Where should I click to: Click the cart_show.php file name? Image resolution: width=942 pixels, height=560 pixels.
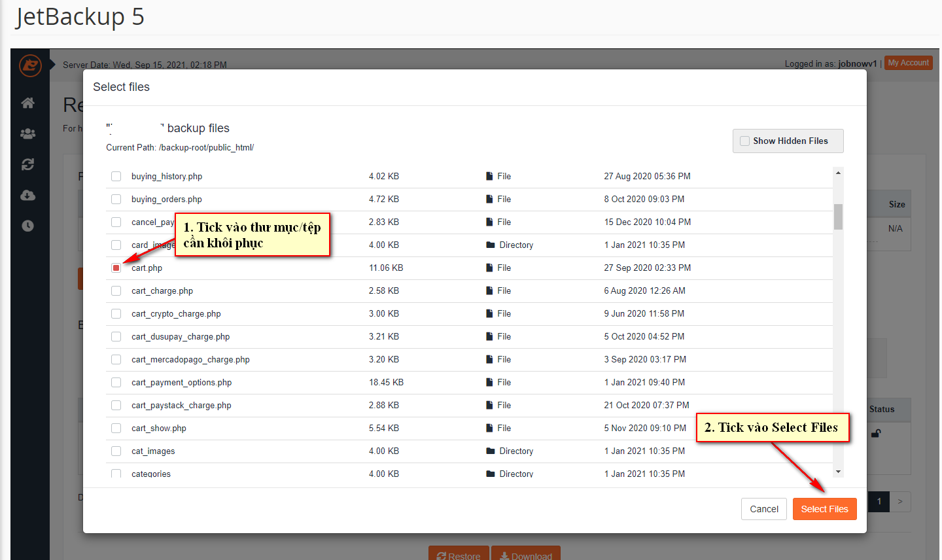[159, 428]
